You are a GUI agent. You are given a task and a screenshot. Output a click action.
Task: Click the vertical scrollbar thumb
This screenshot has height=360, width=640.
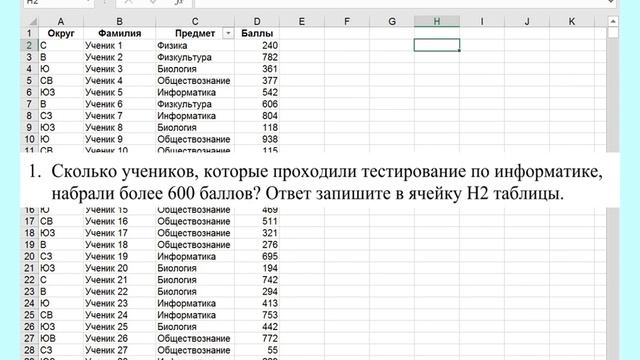(x=613, y=33)
